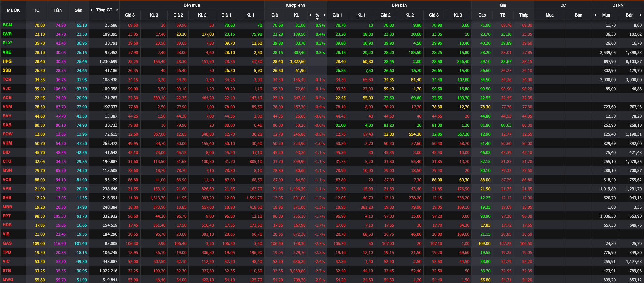Open the CTG stock symbol
This screenshot has height=283, width=644.
click(7, 161)
